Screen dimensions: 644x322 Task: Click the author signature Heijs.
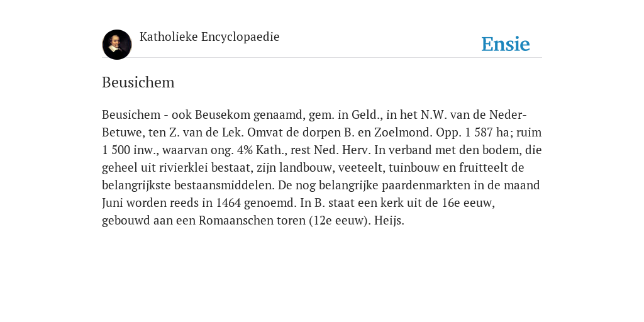tap(389, 221)
